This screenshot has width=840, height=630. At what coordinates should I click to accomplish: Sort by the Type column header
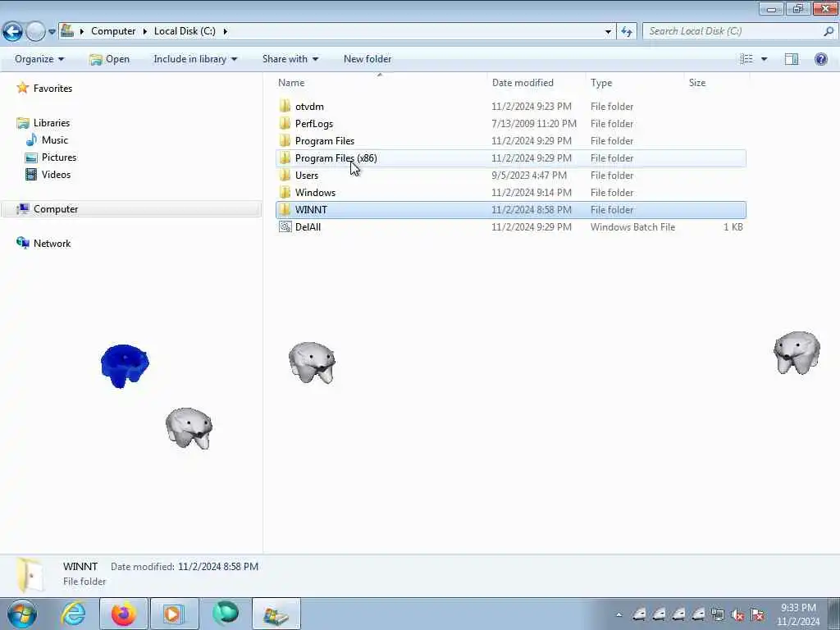[x=601, y=83]
